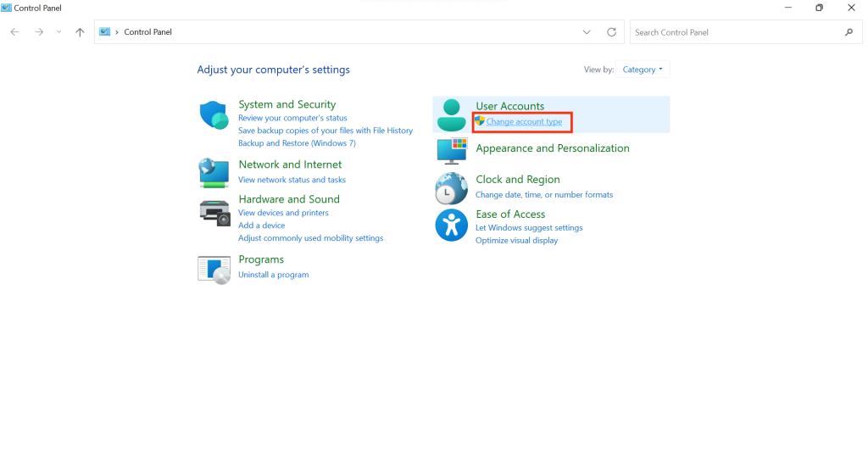Select Let Windows suggest settings

(x=529, y=227)
